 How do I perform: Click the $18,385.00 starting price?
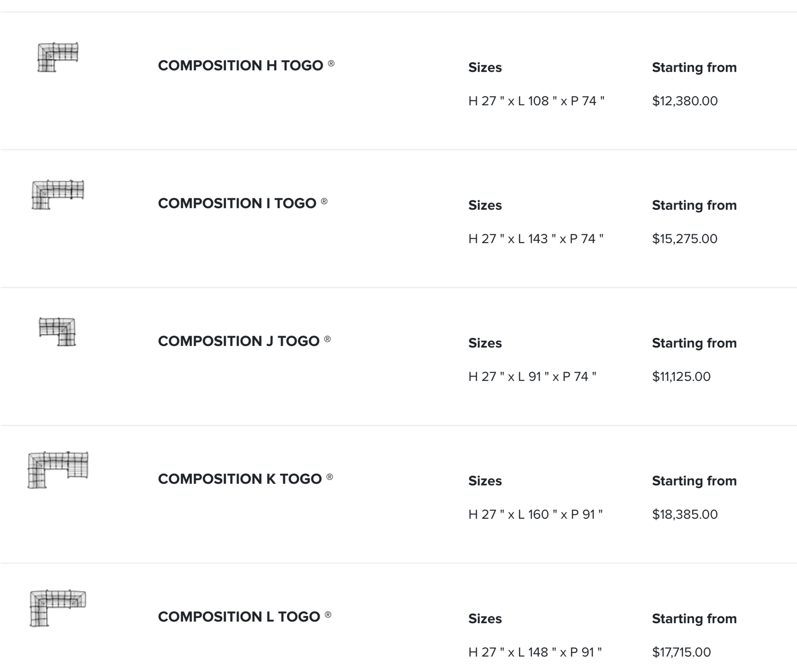pos(685,514)
